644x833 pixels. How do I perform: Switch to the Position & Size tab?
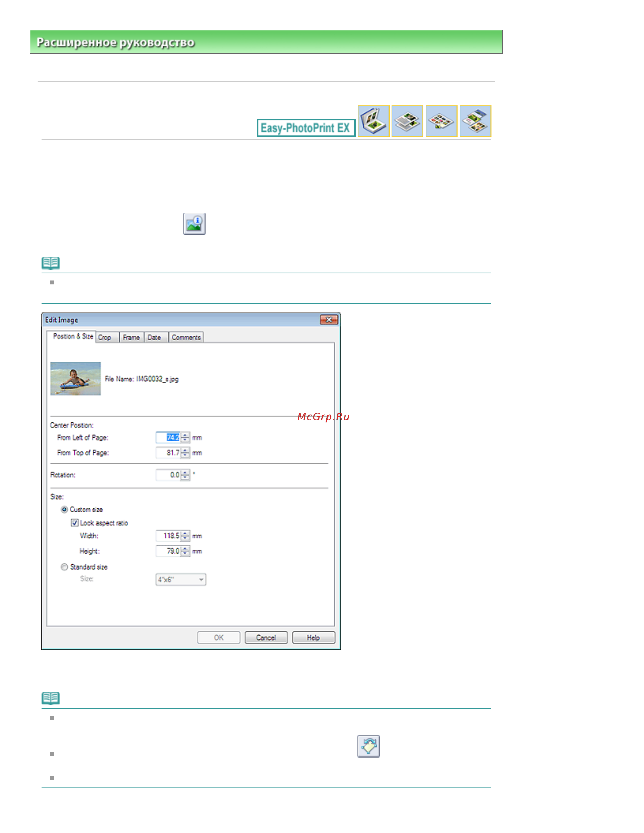point(72,336)
